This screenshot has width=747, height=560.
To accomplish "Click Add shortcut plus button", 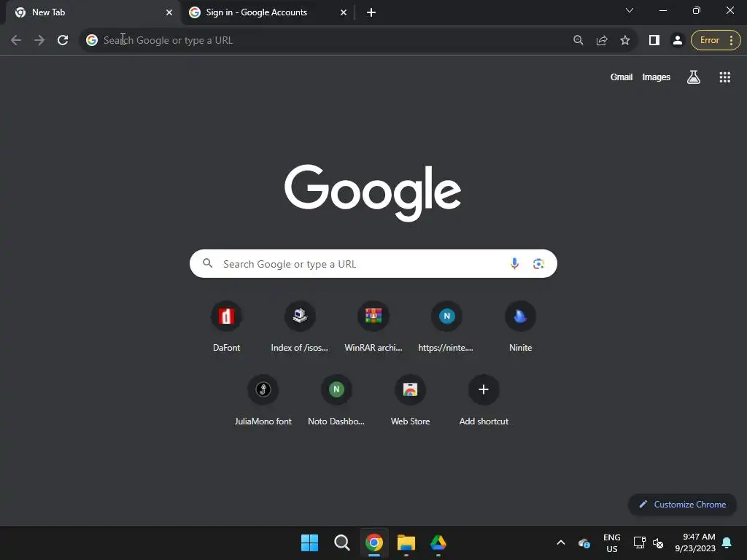I will (484, 389).
